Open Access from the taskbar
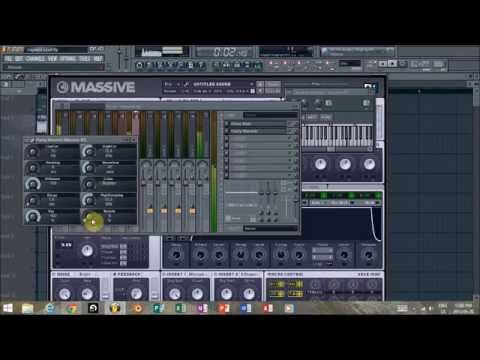 268,308
